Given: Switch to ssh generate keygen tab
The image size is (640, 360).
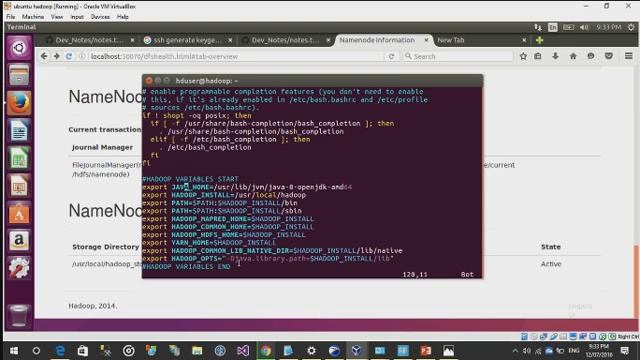Looking at the screenshot, I should click(187, 40).
